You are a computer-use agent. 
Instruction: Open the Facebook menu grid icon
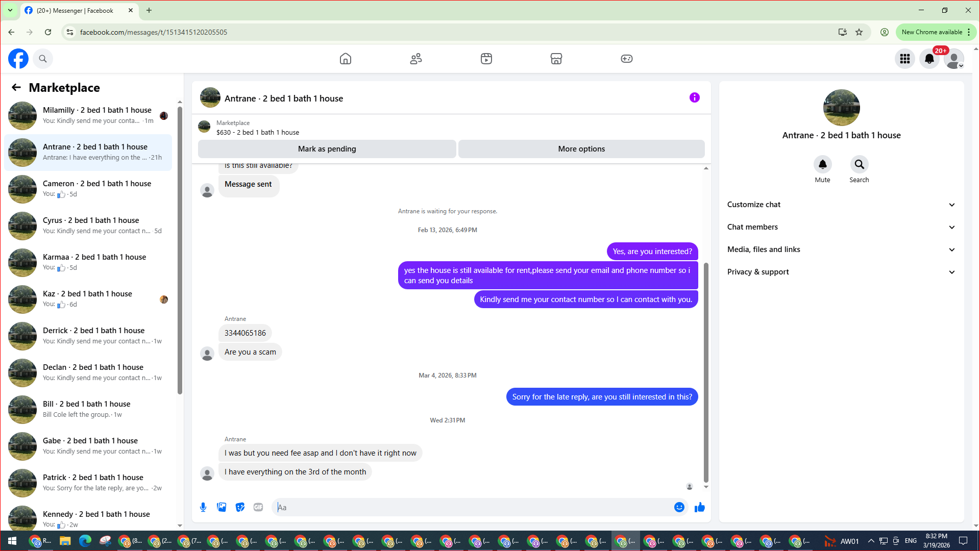click(x=905, y=59)
